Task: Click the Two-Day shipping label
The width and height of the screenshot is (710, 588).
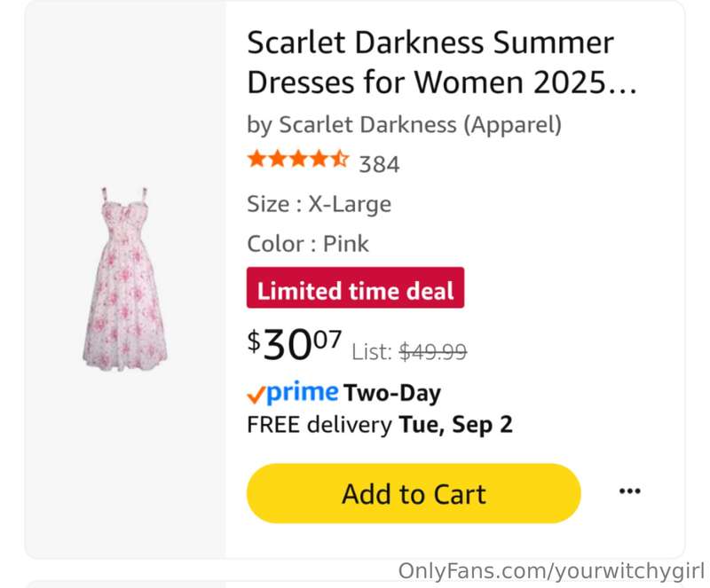Action: [x=392, y=394]
